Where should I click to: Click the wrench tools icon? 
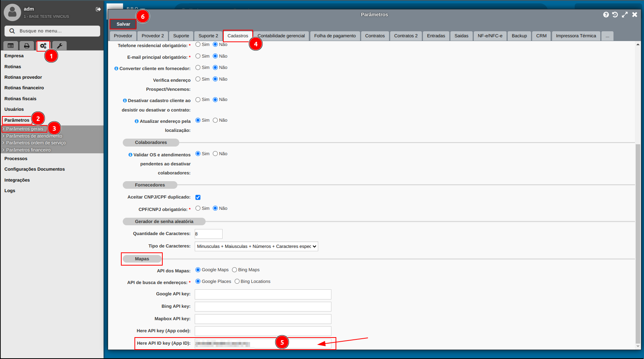[x=60, y=46]
